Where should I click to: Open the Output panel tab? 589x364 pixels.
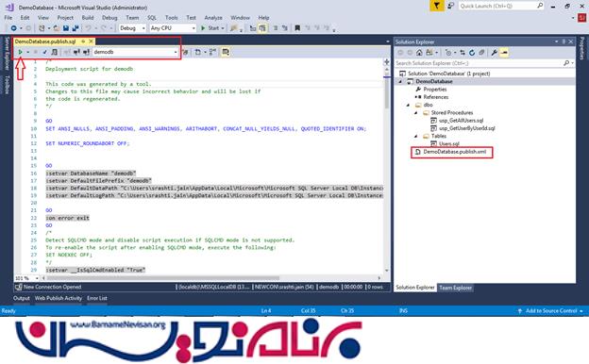[x=22, y=298]
